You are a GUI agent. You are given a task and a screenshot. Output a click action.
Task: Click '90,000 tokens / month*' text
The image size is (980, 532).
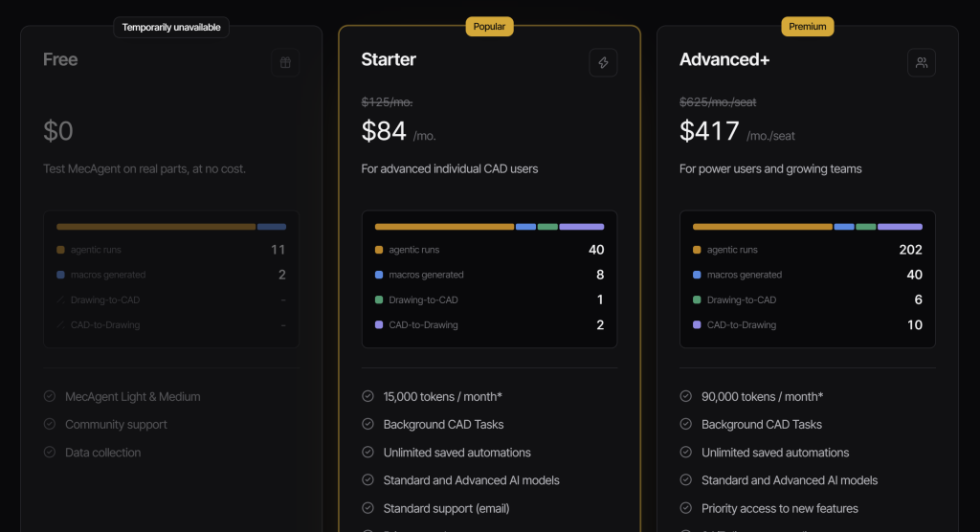click(x=762, y=396)
